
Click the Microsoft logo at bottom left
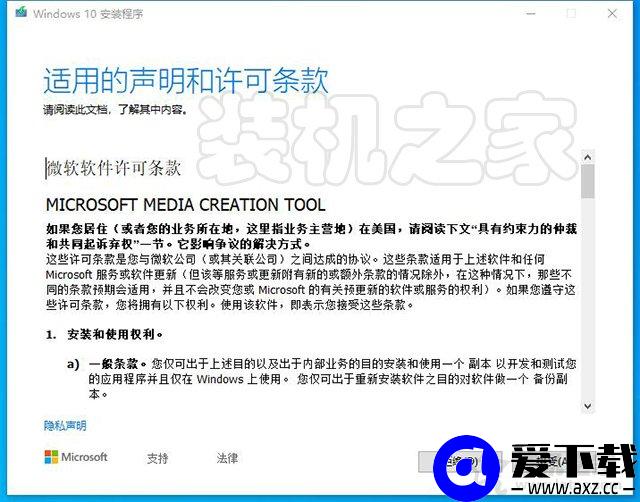click(x=76, y=457)
